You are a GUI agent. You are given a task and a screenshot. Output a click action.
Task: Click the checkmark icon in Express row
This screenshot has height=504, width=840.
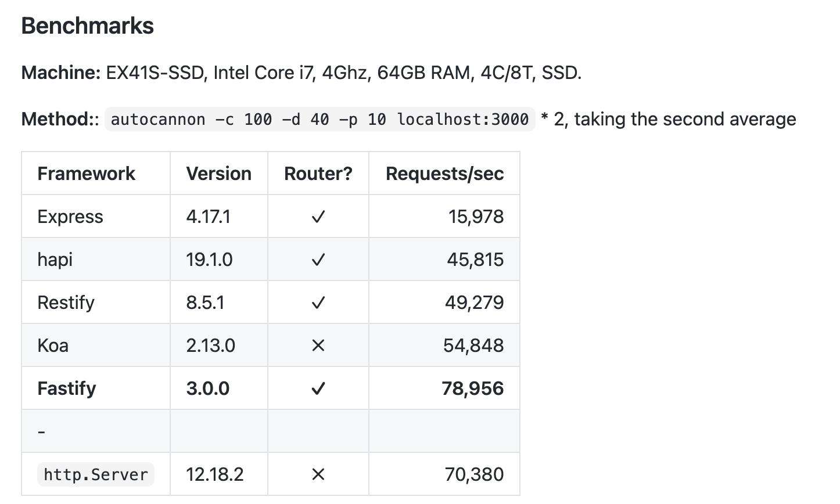(318, 217)
